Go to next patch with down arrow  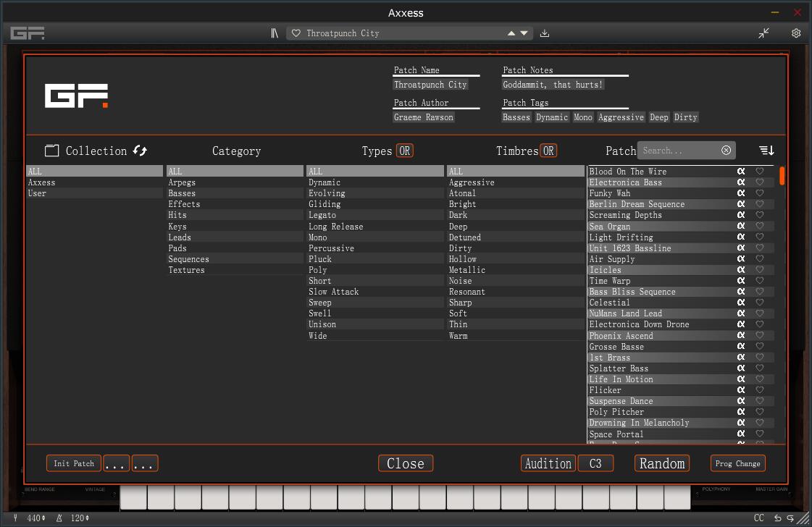[x=524, y=33]
